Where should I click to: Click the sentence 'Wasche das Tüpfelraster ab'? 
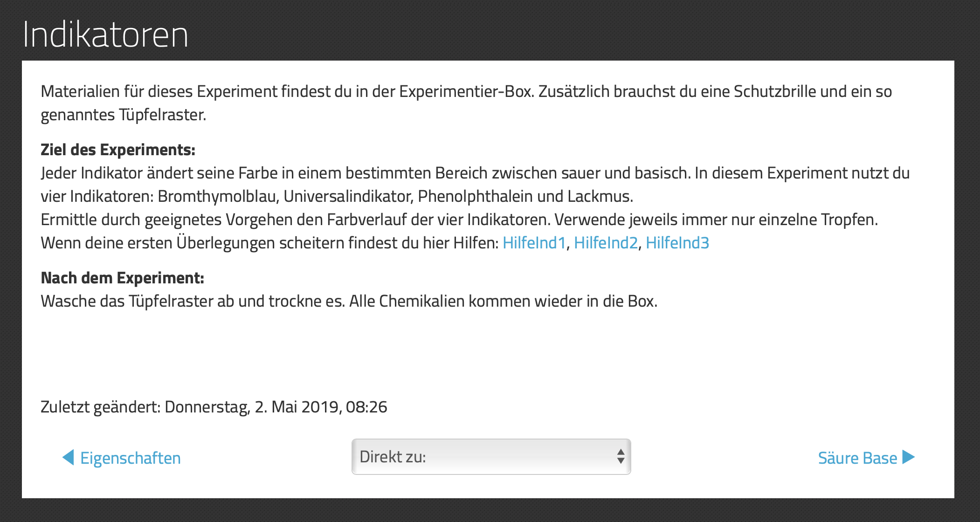(x=193, y=301)
